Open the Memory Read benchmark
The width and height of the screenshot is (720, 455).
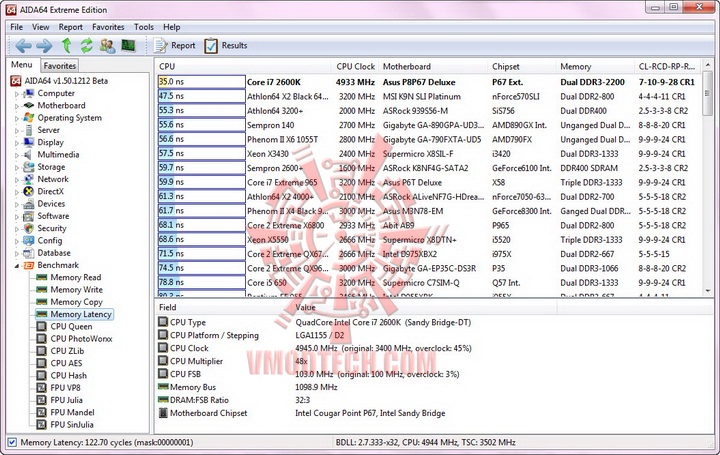click(x=76, y=277)
